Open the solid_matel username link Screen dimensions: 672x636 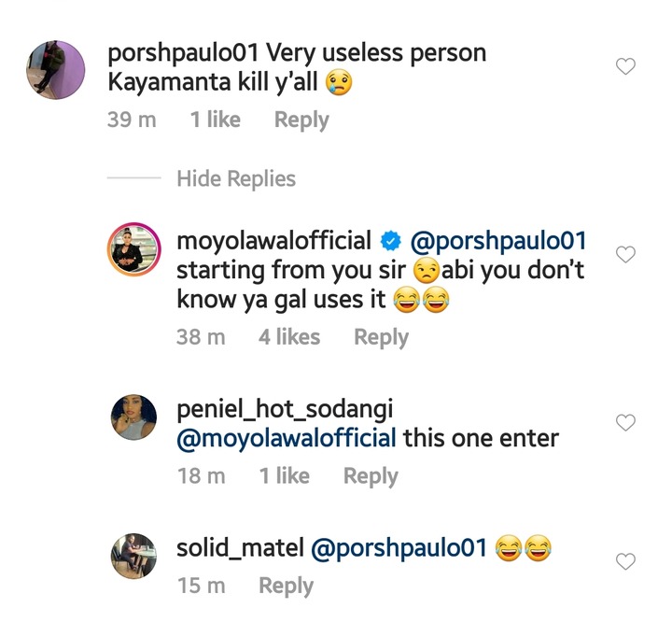(x=239, y=548)
